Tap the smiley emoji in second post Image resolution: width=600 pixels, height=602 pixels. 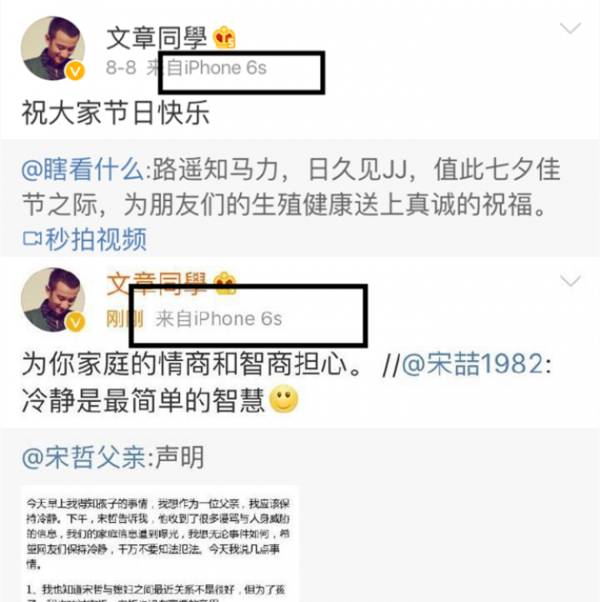tap(284, 399)
